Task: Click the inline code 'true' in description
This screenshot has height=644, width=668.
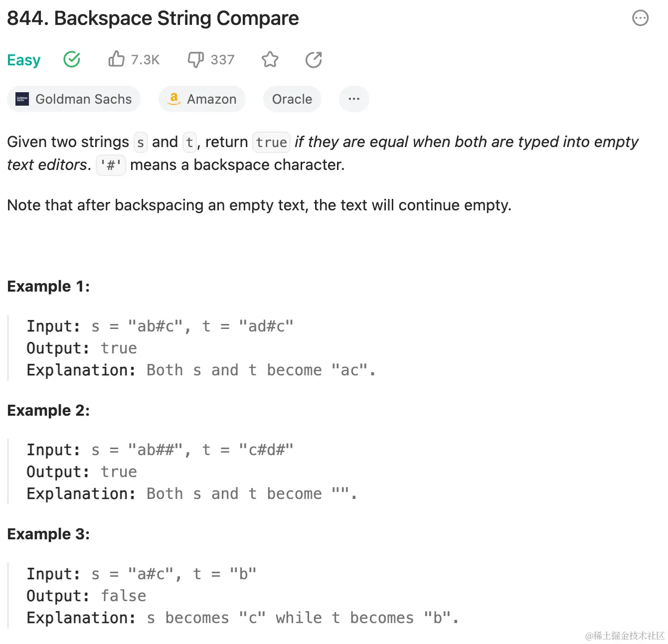Action: [271, 143]
